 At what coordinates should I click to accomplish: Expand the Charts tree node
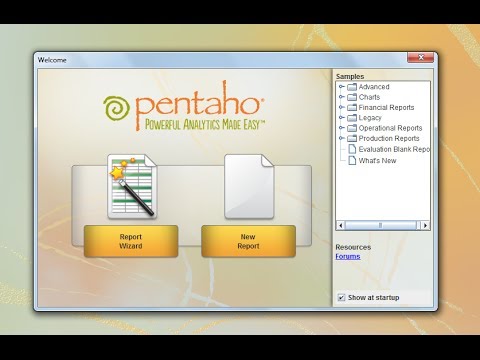pos(341,97)
